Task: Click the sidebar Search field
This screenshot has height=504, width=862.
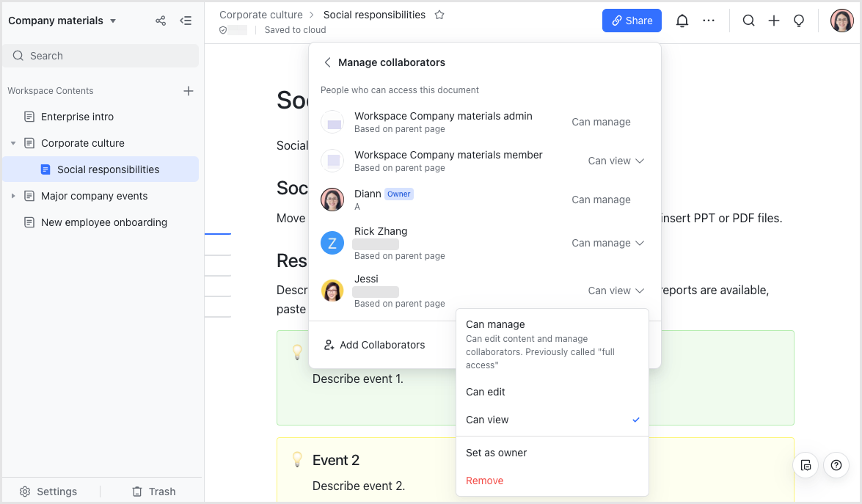Action: click(101, 56)
